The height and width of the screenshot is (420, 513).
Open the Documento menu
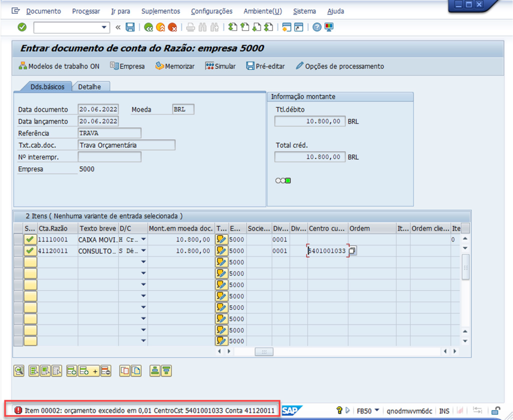(43, 11)
